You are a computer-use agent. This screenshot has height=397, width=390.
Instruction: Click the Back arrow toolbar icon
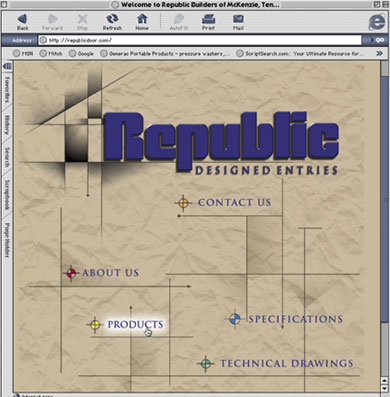pyautogui.click(x=22, y=19)
